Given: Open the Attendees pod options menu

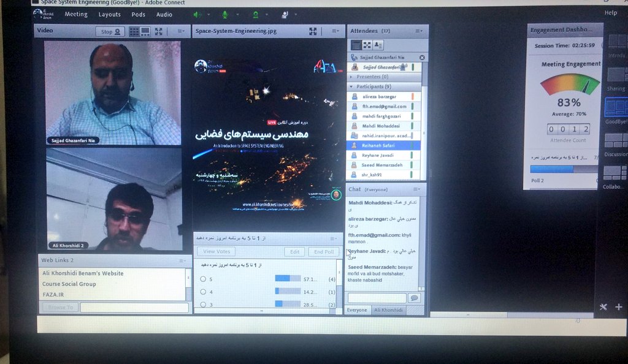Looking at the screenshot, I should (x=419, y=31).
